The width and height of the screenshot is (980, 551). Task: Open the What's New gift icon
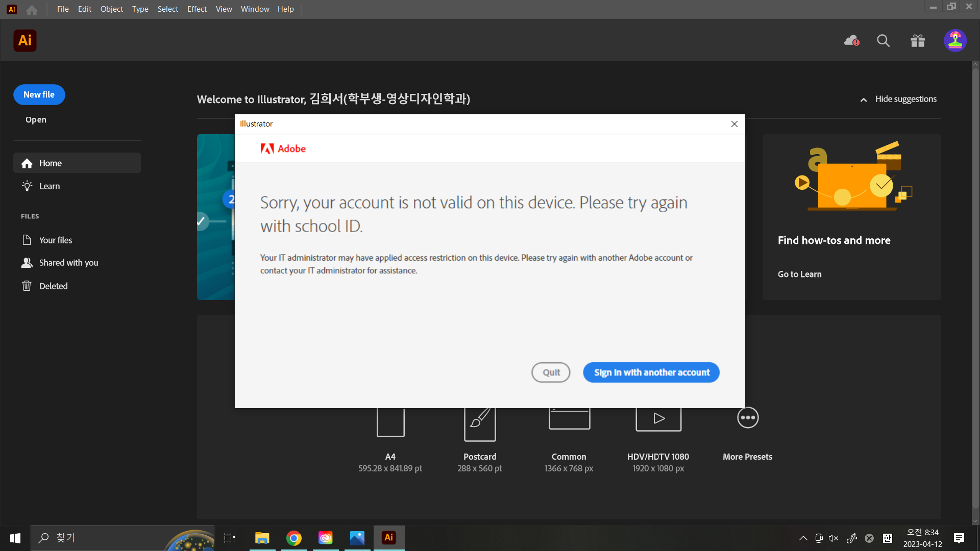(x=917, y=40)
